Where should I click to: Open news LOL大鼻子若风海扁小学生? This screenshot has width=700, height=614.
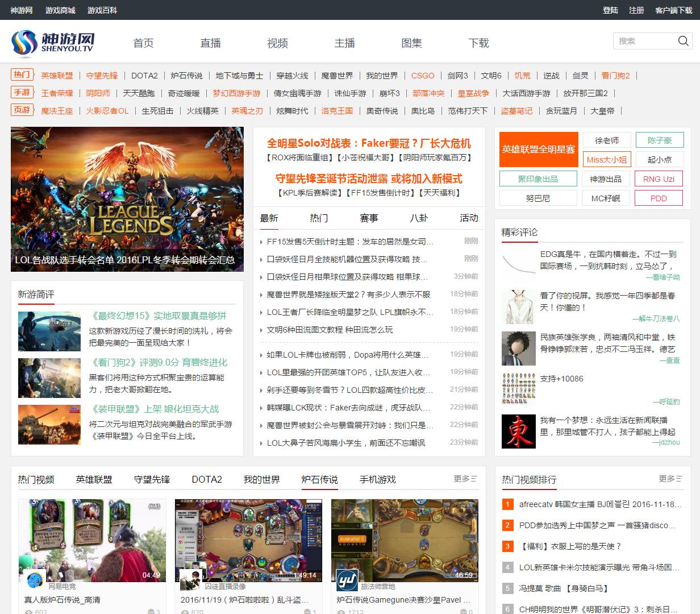(x=345, y=443)
